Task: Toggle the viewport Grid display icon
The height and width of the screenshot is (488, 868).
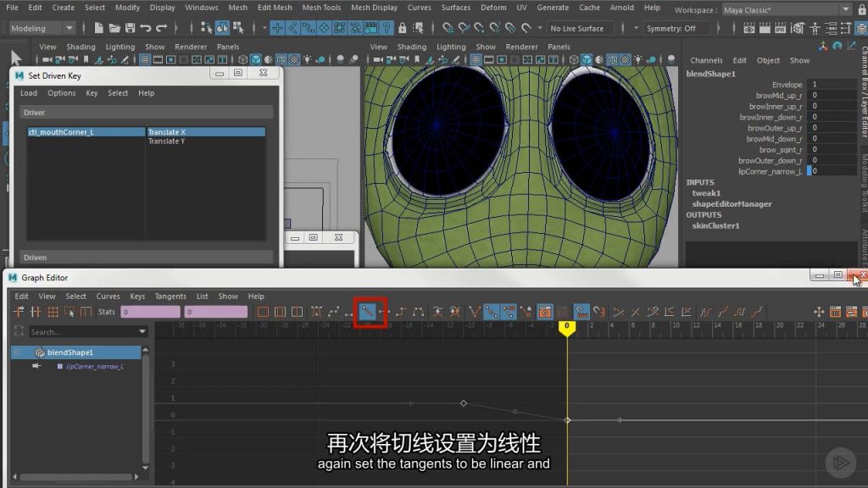Action: coord(144,59)
